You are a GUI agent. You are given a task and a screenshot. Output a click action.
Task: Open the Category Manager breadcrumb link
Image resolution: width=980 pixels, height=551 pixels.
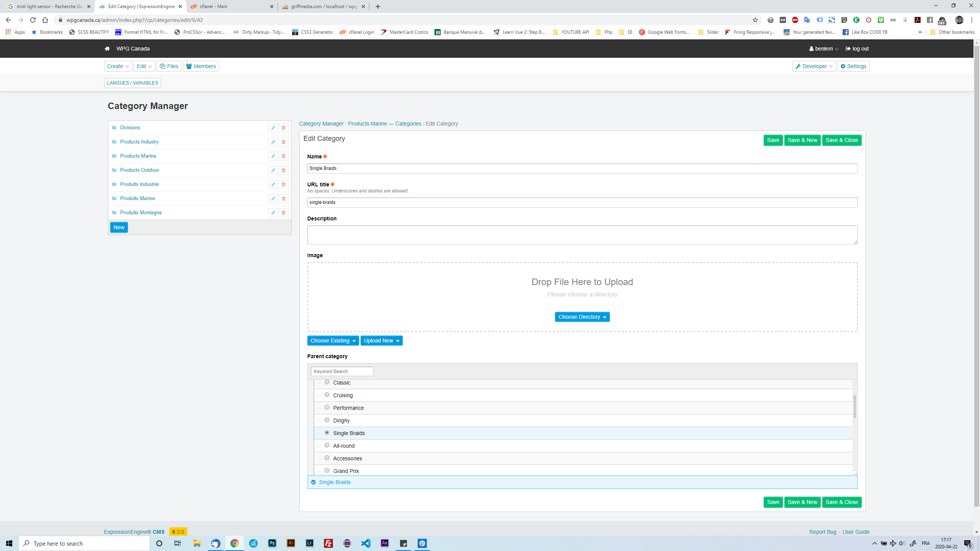click(321, 124)
